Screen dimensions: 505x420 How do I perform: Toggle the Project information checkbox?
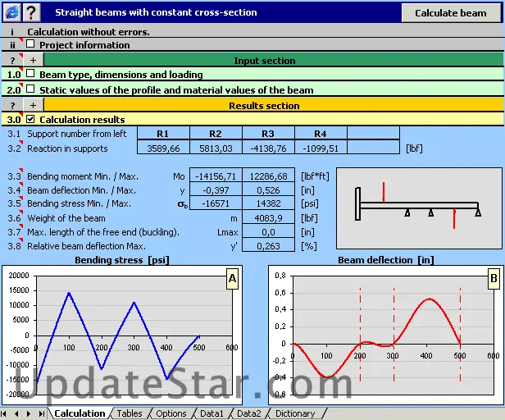click(x=30, y=43)
